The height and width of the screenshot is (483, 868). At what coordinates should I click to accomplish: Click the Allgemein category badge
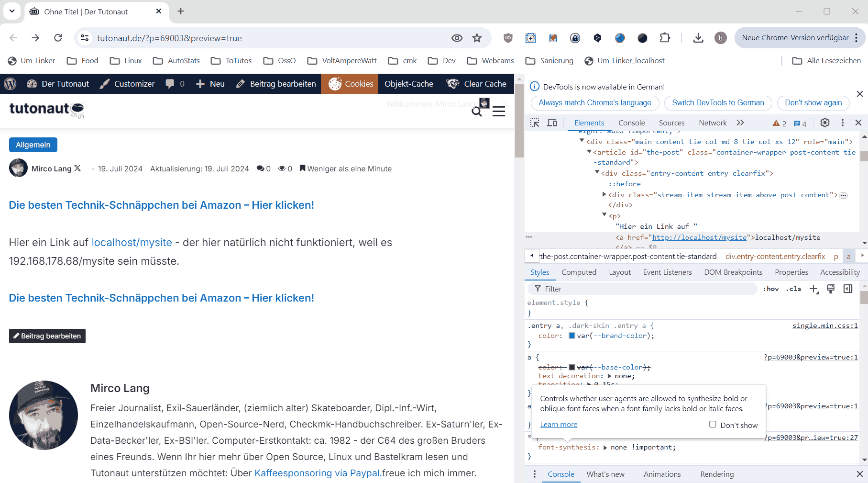click(x=33, y=145)
